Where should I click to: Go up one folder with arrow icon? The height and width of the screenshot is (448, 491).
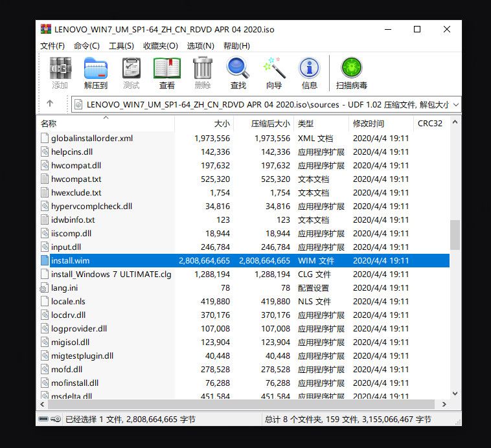coord(50,104)
